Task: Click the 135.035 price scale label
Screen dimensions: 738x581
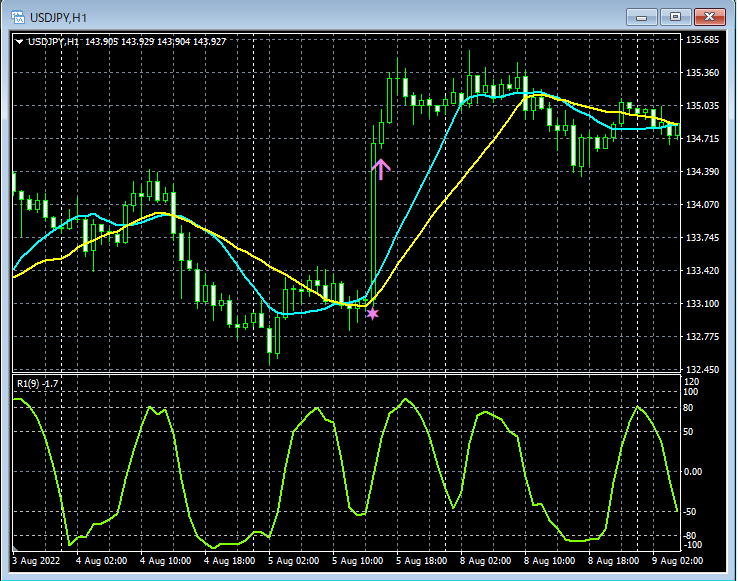Action: 702,105
